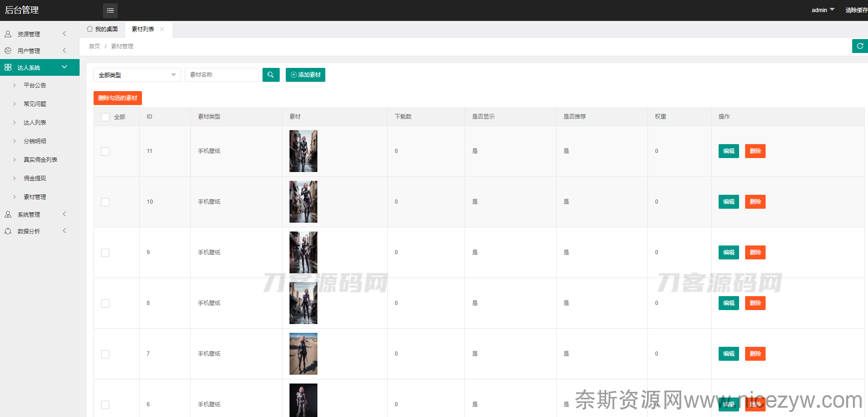This screenshot has width=868, height=417.
Task: Click the home icon on 我的桌面 tab
Action: pos(90,29)
